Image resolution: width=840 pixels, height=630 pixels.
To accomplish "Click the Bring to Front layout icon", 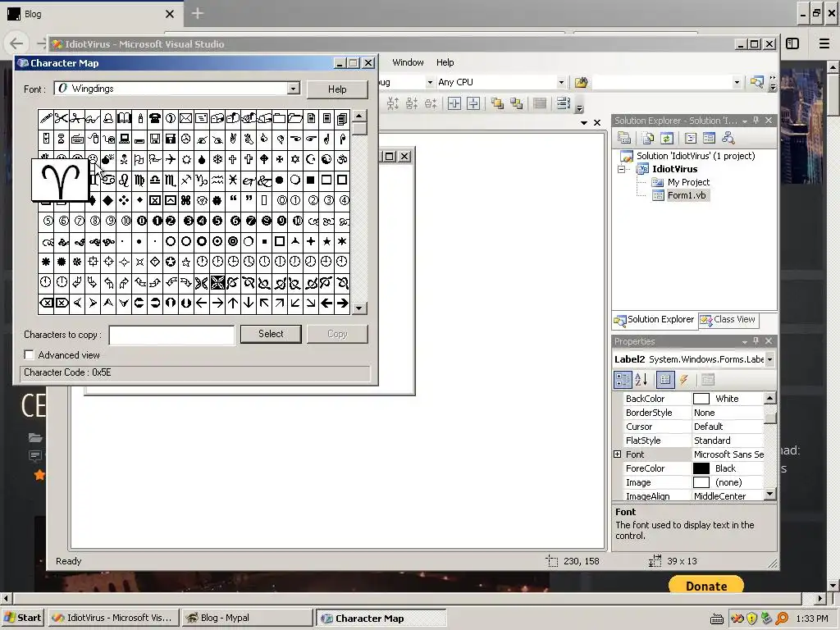I will coord(497,103).
